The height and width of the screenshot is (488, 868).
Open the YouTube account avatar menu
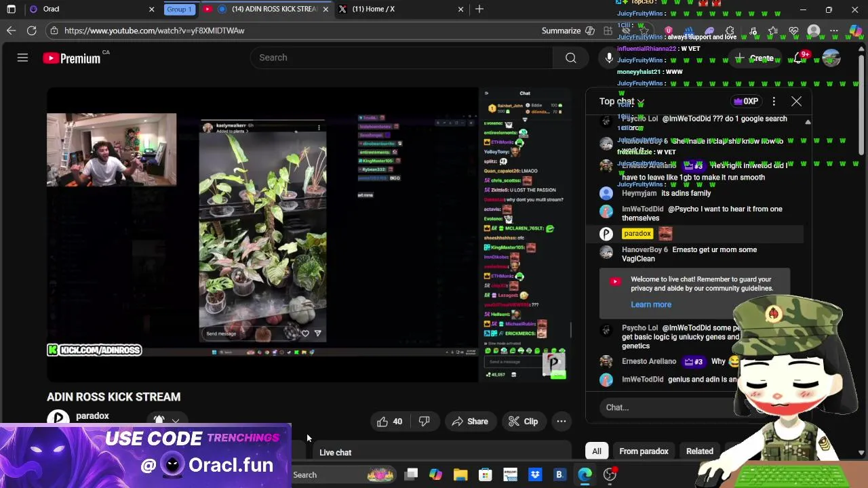[x=831, y=58]
